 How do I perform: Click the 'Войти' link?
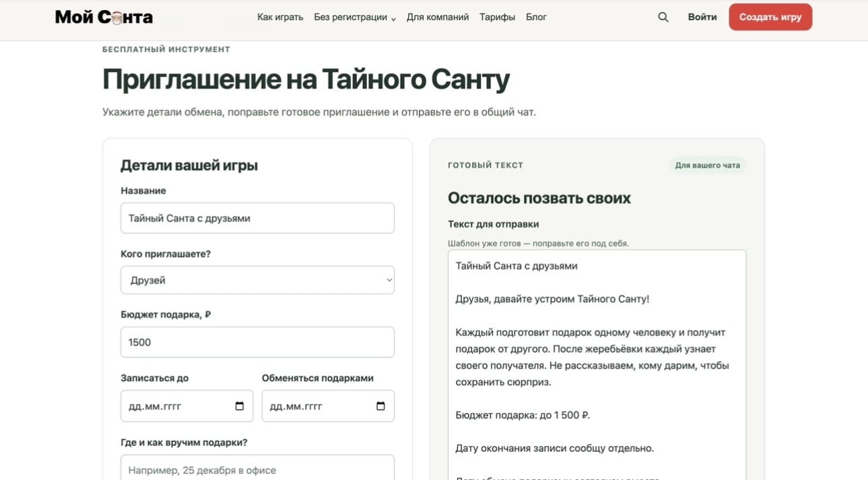click(x=702, y=18)
